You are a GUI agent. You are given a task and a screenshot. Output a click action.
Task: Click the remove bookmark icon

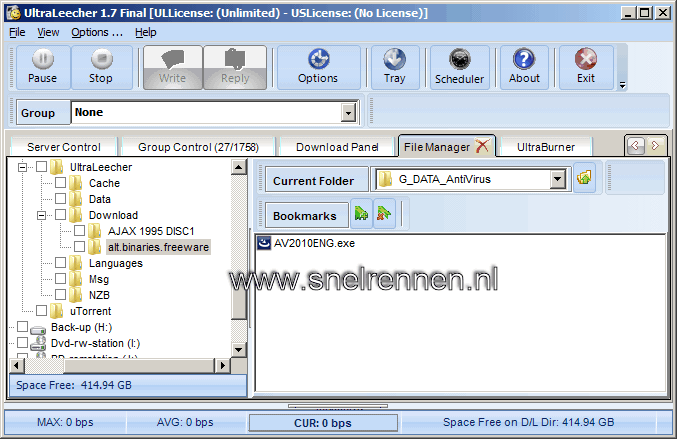pyautogui.click(x=384, y=213)
